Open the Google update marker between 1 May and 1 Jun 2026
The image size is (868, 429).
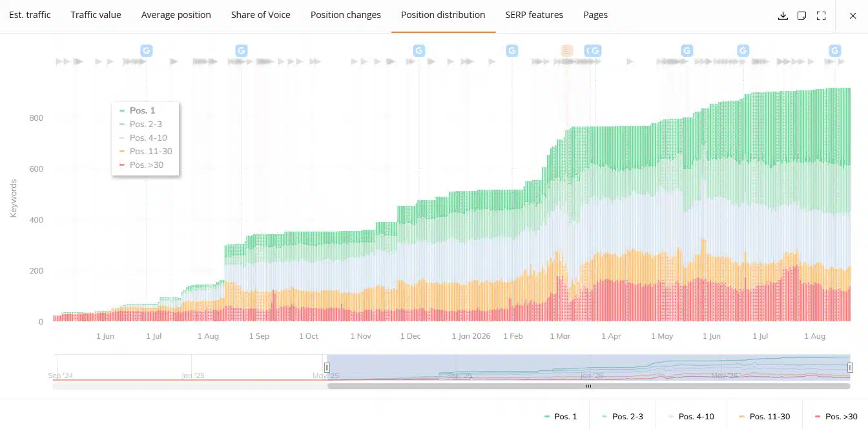pos(687,50)
